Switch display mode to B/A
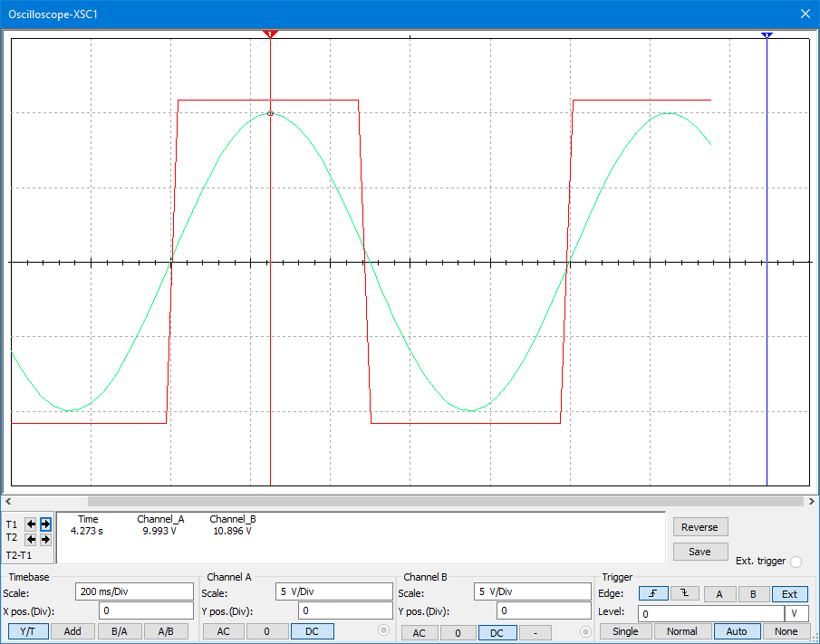The image size is (820, 644). pos(119,631)
